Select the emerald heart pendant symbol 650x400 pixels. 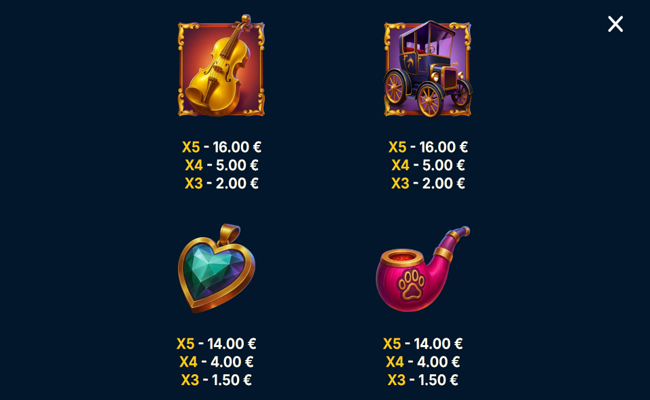pyautogui.click(x=216, y=268)
